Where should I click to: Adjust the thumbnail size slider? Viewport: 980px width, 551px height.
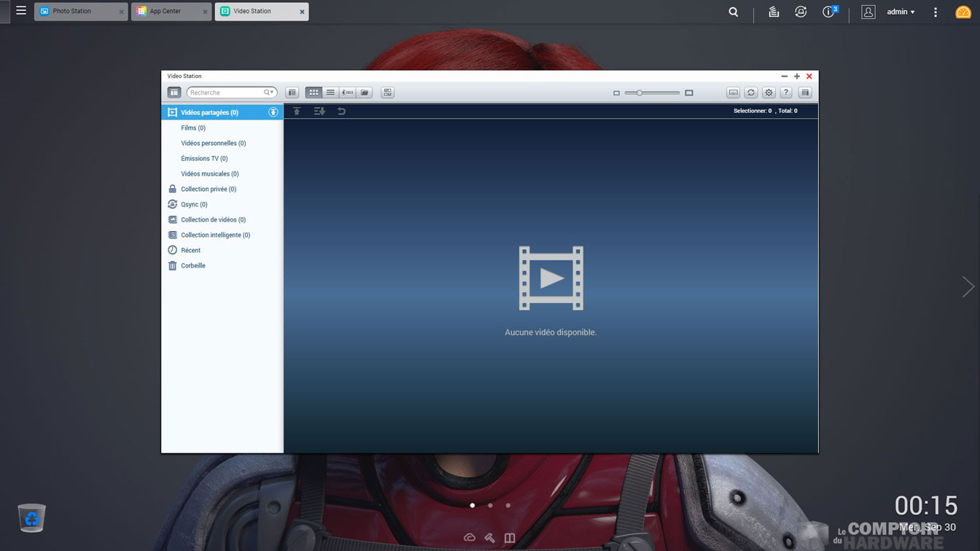click(639, 93)
